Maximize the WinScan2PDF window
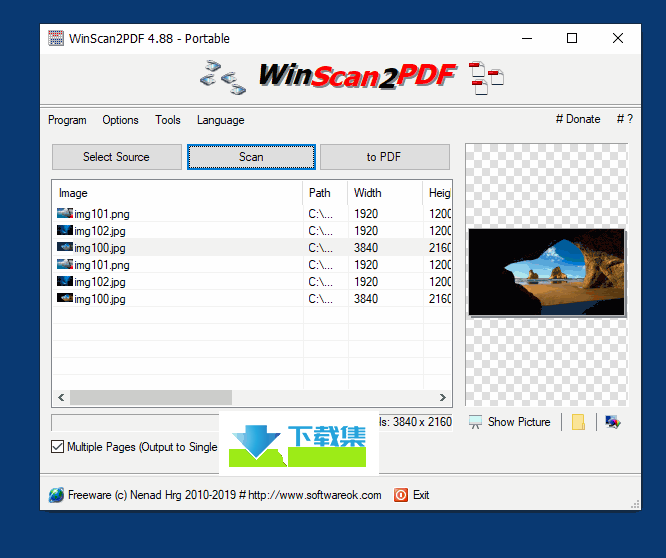666x558 pixels. [x=572, y=38]
